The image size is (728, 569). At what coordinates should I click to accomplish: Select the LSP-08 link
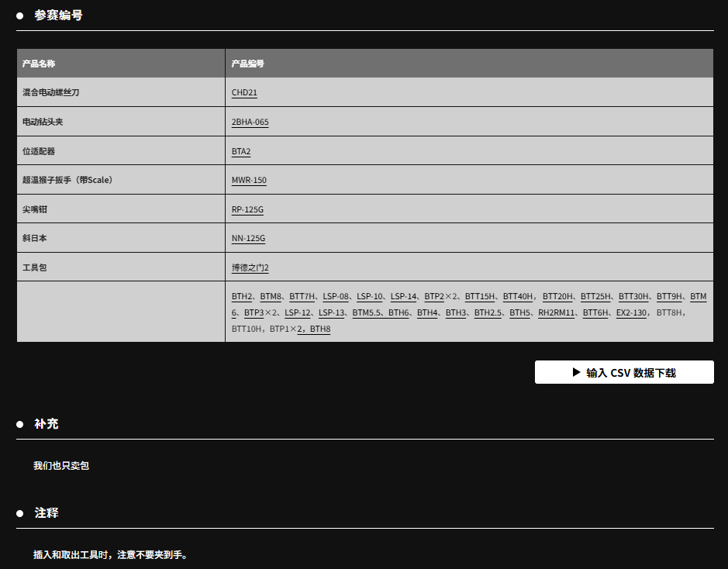point(336,297)
